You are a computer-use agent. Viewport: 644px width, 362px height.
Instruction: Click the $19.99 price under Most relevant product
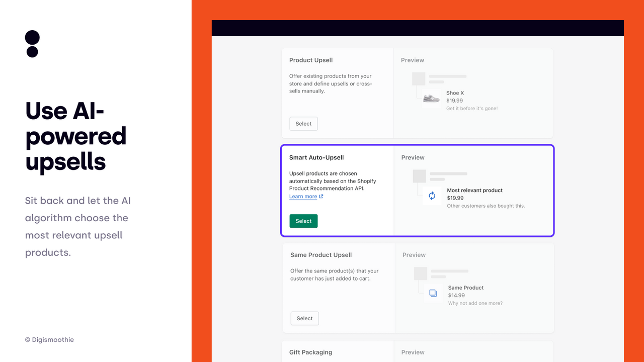(455, 198)
